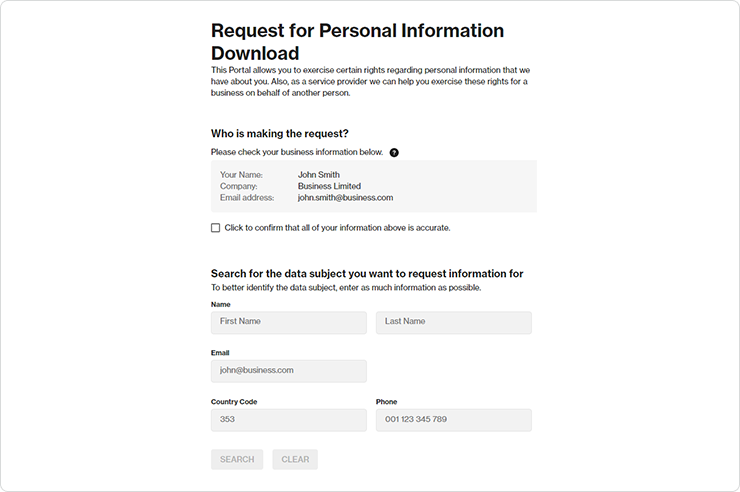Click the Search for the data subject heading
Screen dimensions: 740x492
(x=367, y=274)
